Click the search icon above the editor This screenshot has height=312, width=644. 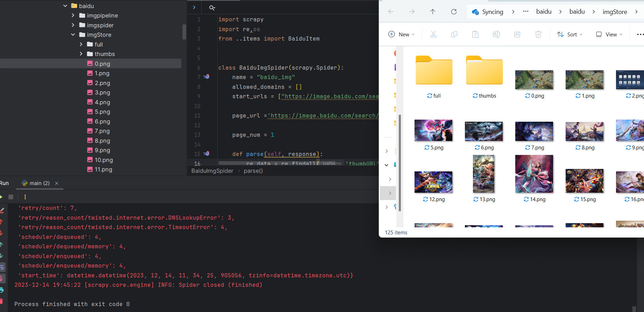point(212,8)
